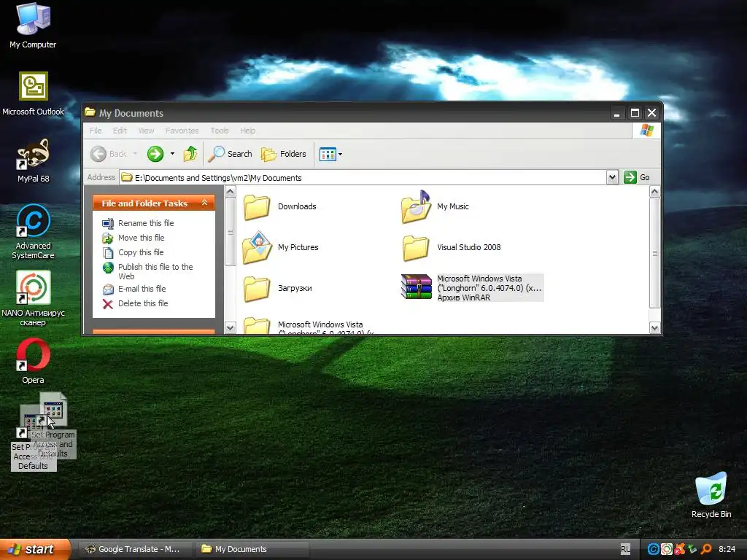Select the NANO Антивирус сканер shortcut
The image size is (747, 560).
tap(33, 298)
